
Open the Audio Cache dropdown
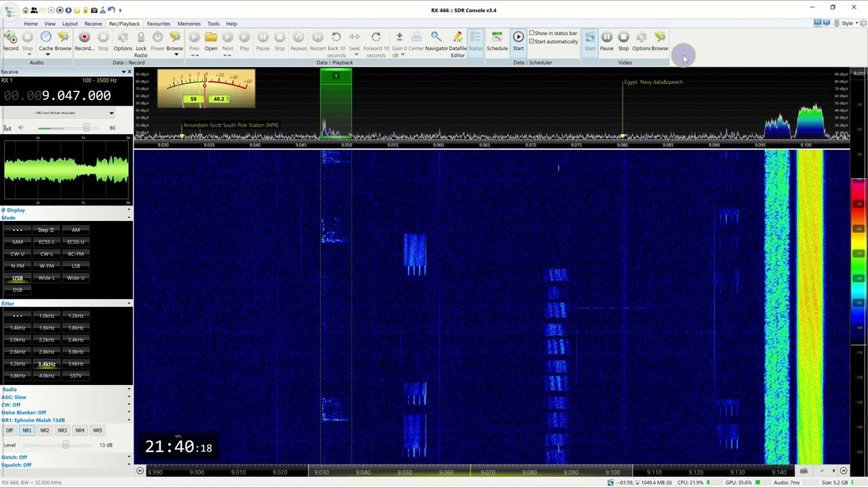click(45, 43)
